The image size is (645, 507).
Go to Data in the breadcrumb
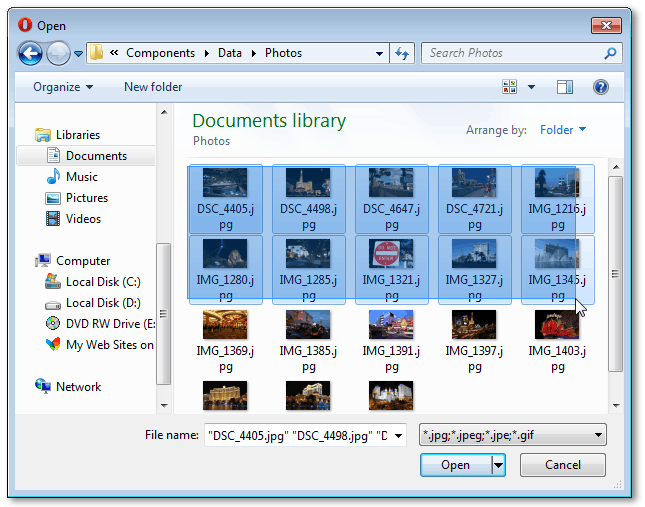click(230, 53)
